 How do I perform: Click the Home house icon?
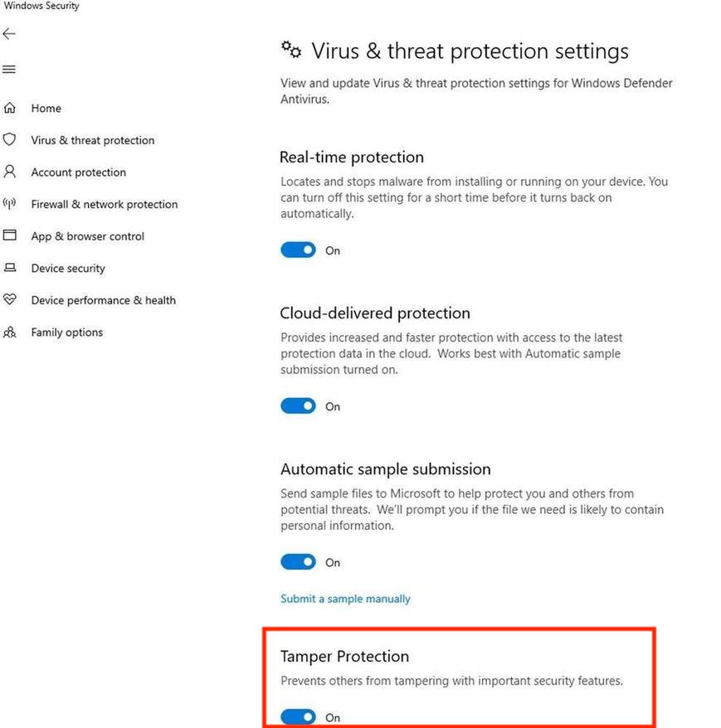[x=10, y=108]
